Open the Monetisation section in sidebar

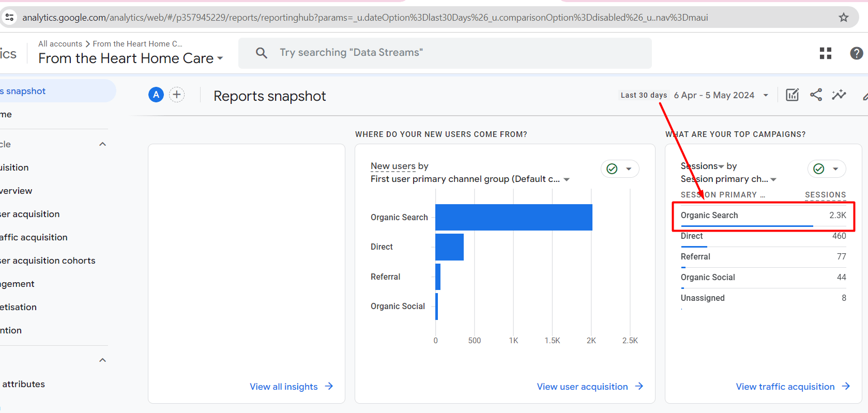19,307
